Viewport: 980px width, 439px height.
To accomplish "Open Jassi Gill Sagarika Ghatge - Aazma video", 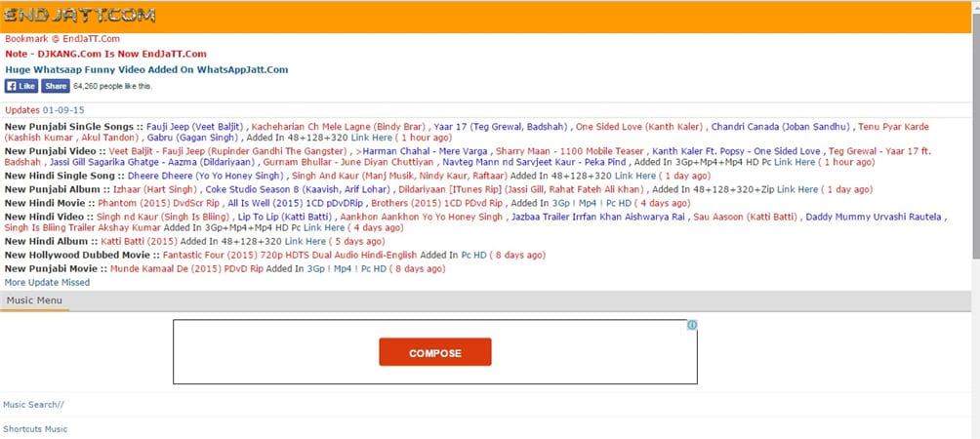I will coord(154,162).
